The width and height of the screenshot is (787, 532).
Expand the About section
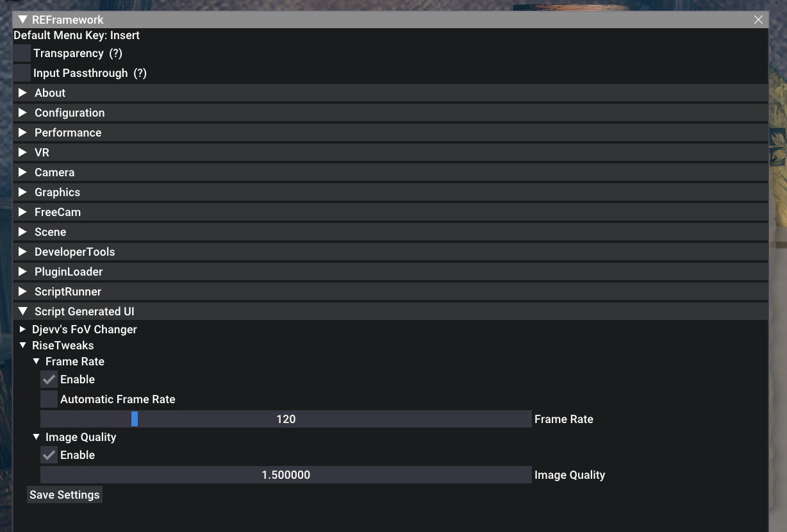point(390,93)
